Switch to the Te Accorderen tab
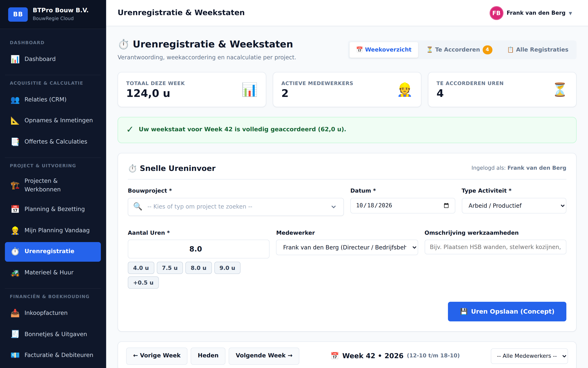Image resolution: width=588 pixels, height=368 pixels. click(459, 50)
